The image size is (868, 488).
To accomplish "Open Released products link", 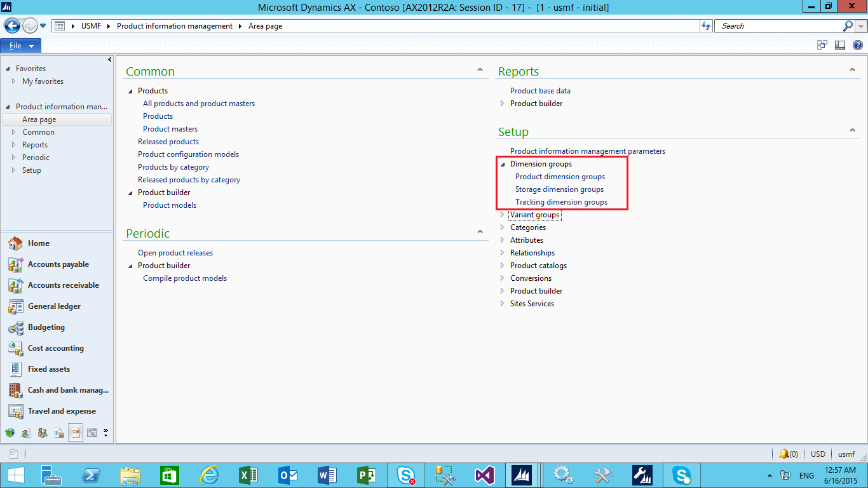I will pos(168,142).
